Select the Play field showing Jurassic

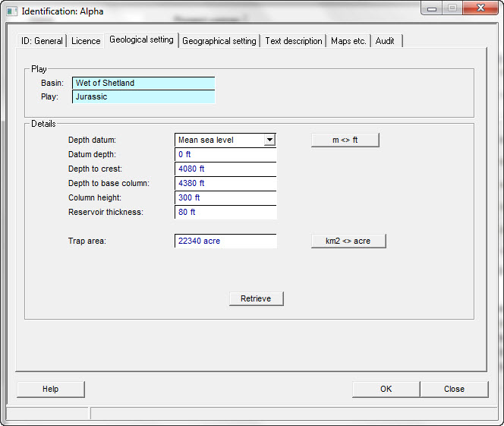[143, 96]
